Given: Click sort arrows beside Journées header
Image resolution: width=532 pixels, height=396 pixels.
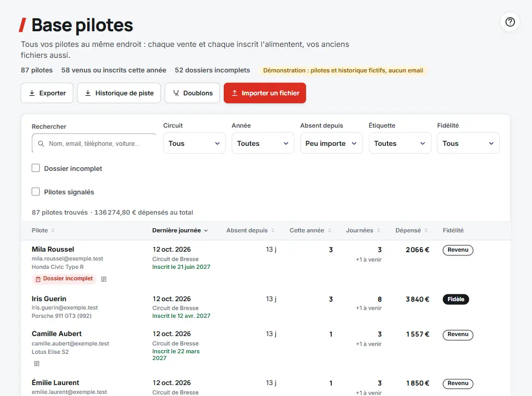Looking at the screenshot, I should click(378, 230).
